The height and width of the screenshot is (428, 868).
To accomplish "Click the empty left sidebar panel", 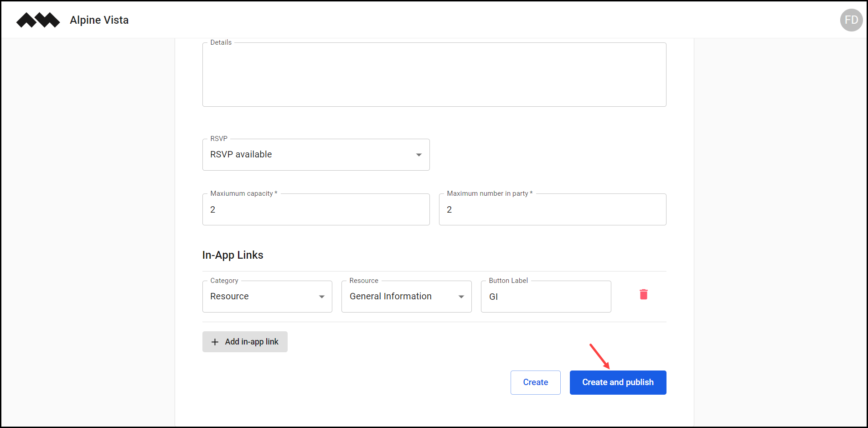I will [87, 228].
